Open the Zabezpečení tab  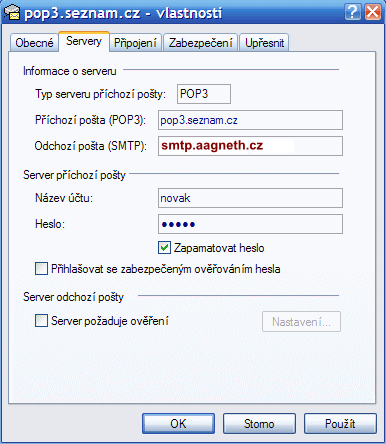200,43
